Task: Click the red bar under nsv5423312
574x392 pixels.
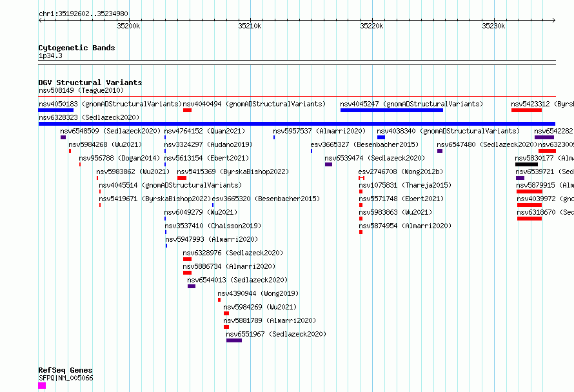Action: 526,110
